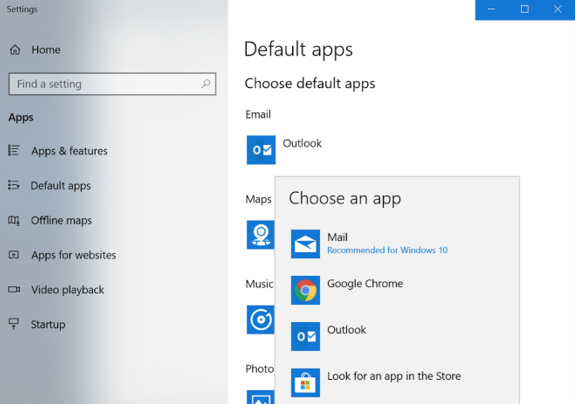
Task: Close the Settings window
Action: [558, 9]
